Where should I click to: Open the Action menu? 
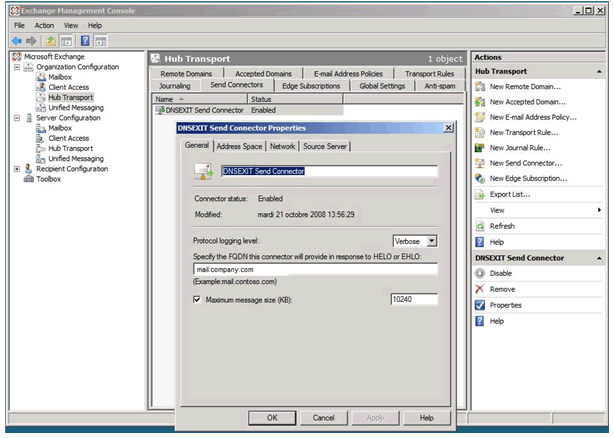[x=44, y=25]
